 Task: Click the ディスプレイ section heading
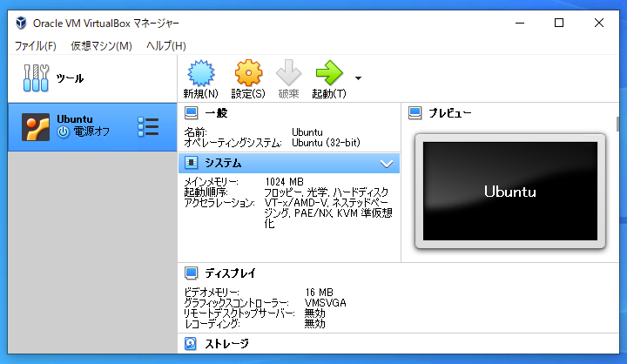(230, 273)
